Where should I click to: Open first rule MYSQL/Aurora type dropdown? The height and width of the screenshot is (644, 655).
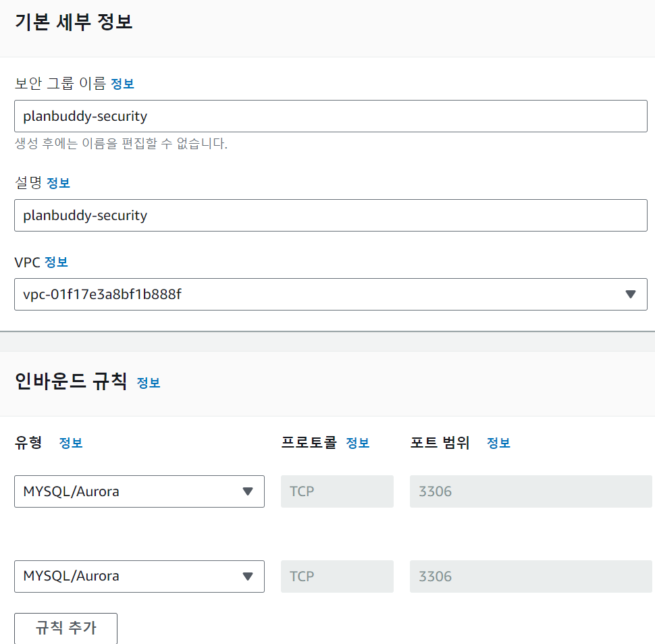[x=139, y=491]
